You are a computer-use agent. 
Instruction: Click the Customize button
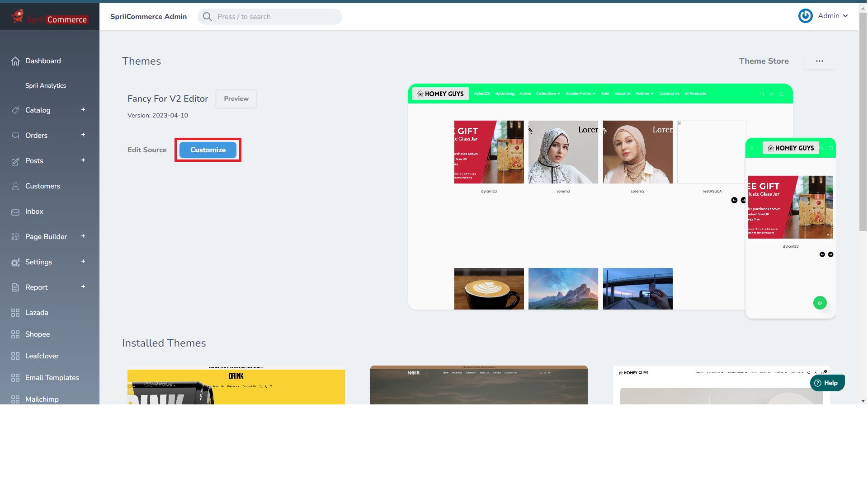[208, 150]
